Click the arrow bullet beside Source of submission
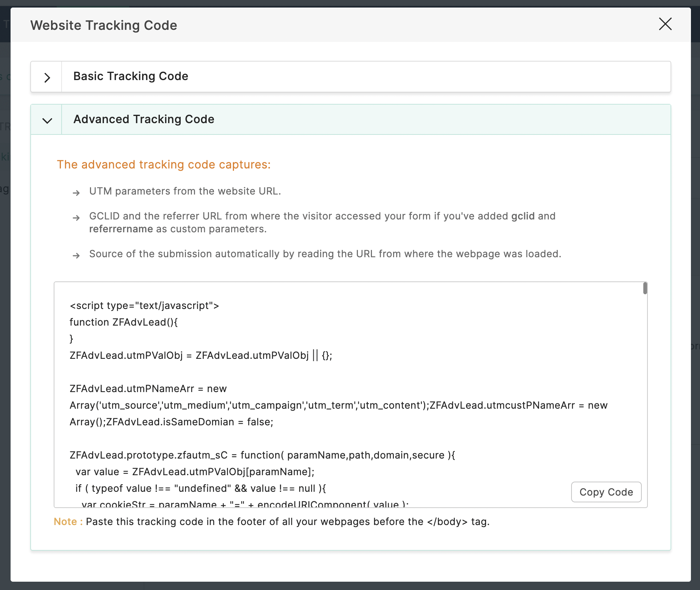 point(76,256)
